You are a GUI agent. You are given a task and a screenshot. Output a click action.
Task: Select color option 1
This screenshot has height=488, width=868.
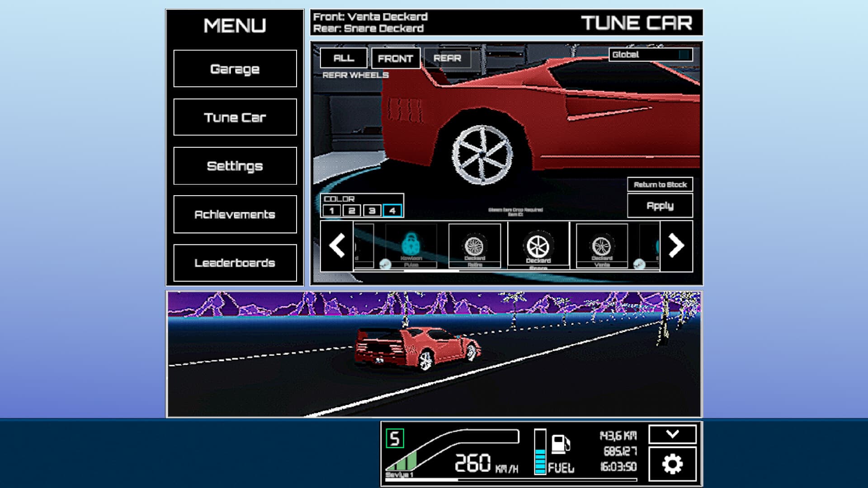333,209
